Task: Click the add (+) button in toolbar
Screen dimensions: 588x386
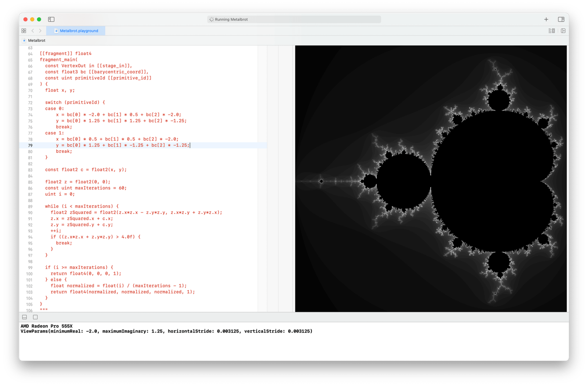Action: tap(546, 19)
